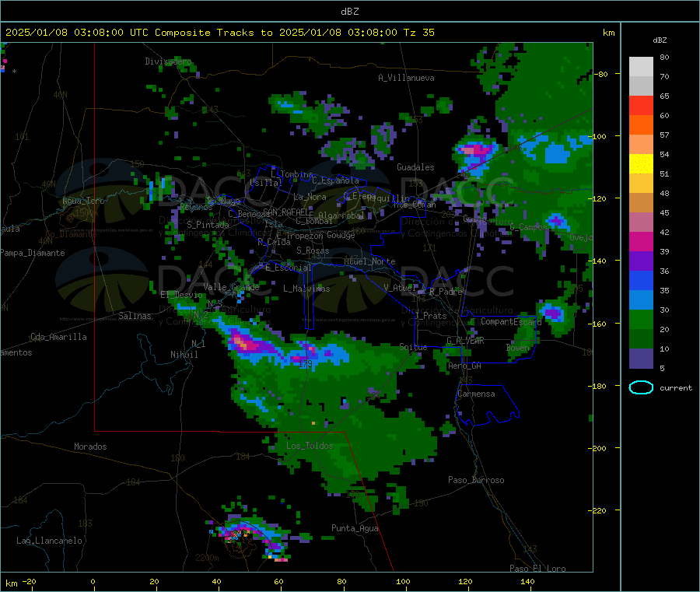This screenshot has height=592, width=700.
Task: Click the Soitue place label
Action: (x=413, y=346)
